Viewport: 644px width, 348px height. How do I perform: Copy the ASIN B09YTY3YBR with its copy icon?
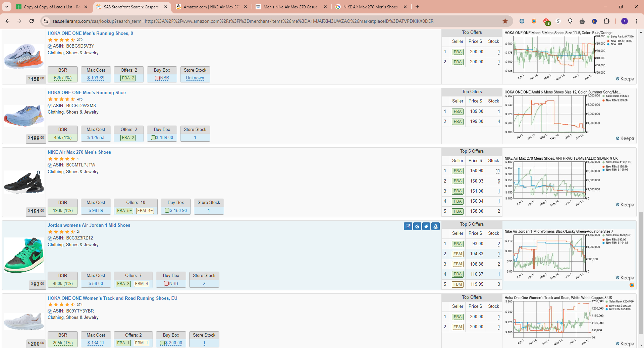click(x=50, y=311)
